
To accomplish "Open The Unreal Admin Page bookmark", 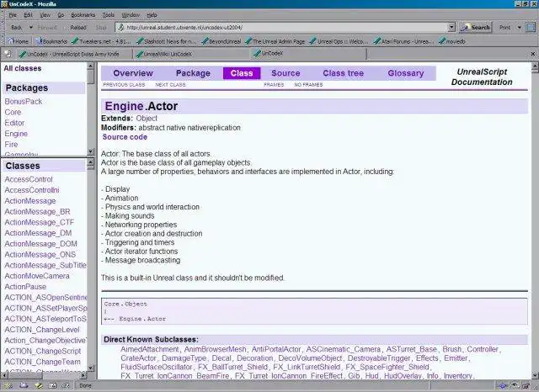I will tap(275, 41).
